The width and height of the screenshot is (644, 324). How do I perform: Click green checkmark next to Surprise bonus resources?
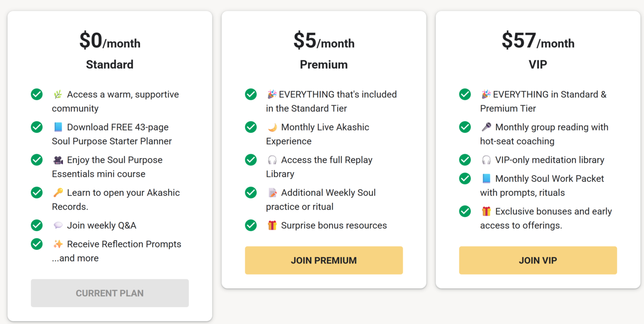(251, 225)
